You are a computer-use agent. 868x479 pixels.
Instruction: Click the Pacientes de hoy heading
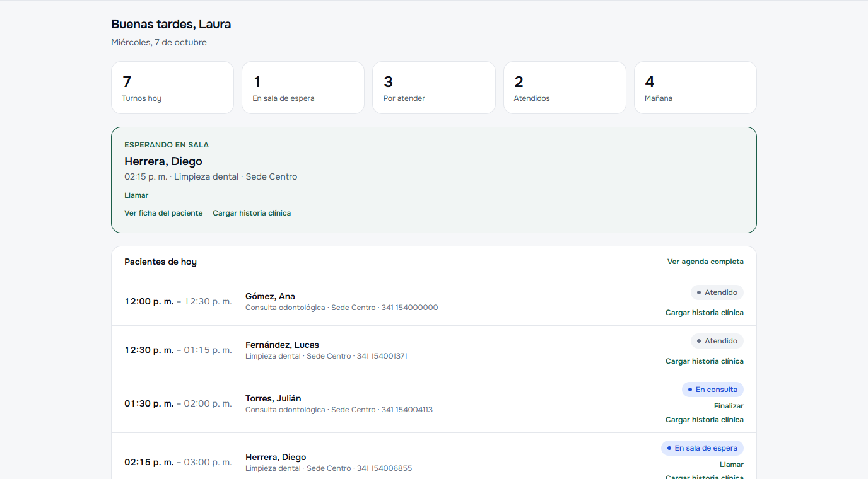click(x=160, y=262)
